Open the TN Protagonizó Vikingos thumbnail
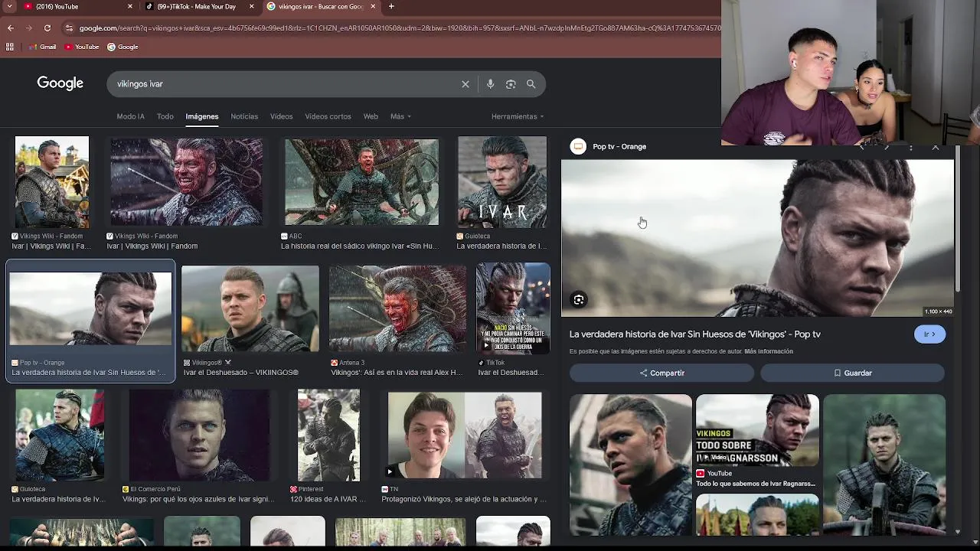This screenshot has height=551, width=980. [x=465, y=435]
